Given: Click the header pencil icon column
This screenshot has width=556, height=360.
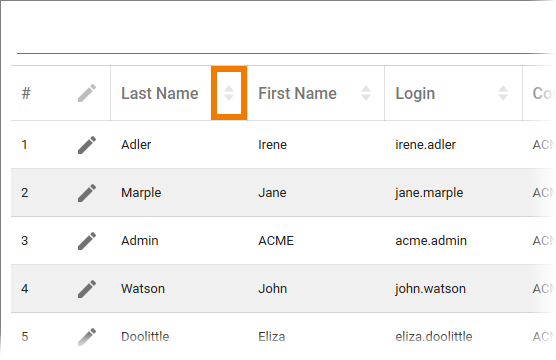Looking at the screenshot, I should [x=87, y=93].
